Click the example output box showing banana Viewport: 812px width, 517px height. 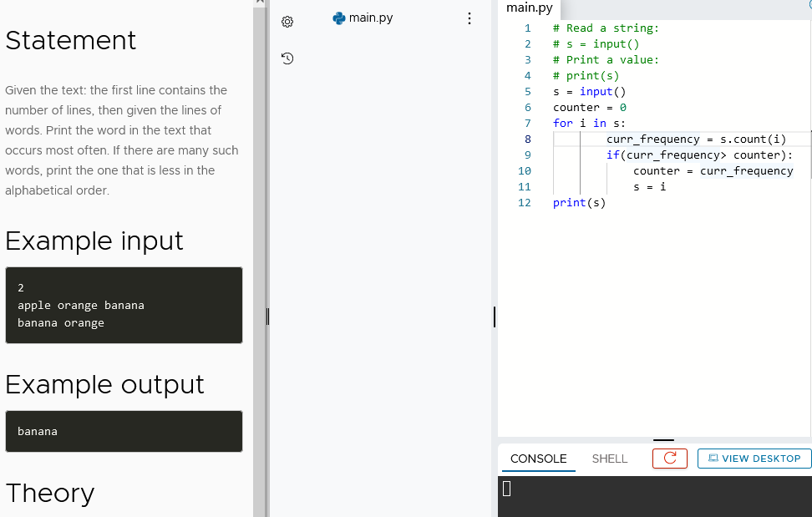tap(124, 431)
